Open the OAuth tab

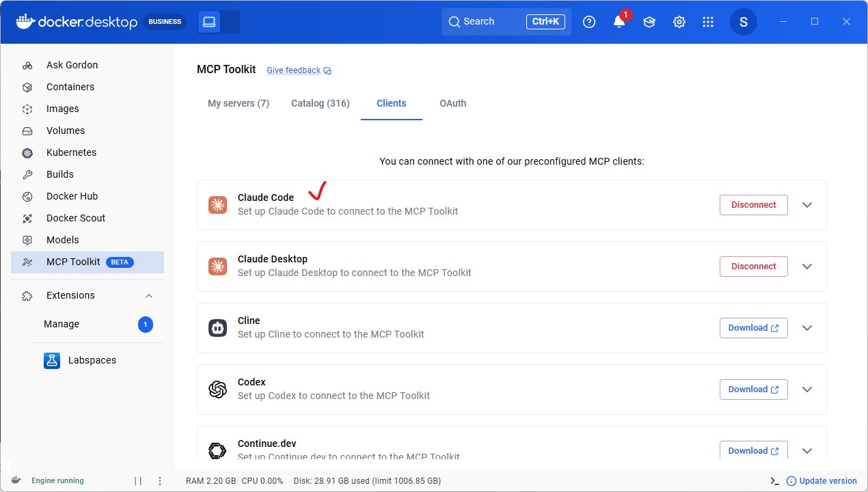[452, 103]
